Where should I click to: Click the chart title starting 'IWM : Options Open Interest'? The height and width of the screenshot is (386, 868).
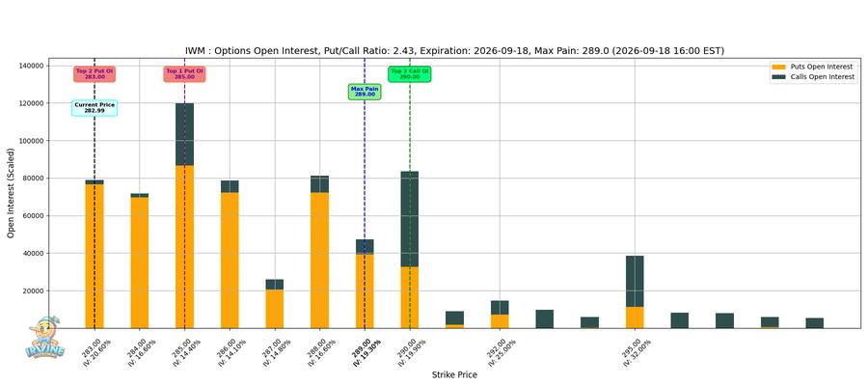click(454, 51)
